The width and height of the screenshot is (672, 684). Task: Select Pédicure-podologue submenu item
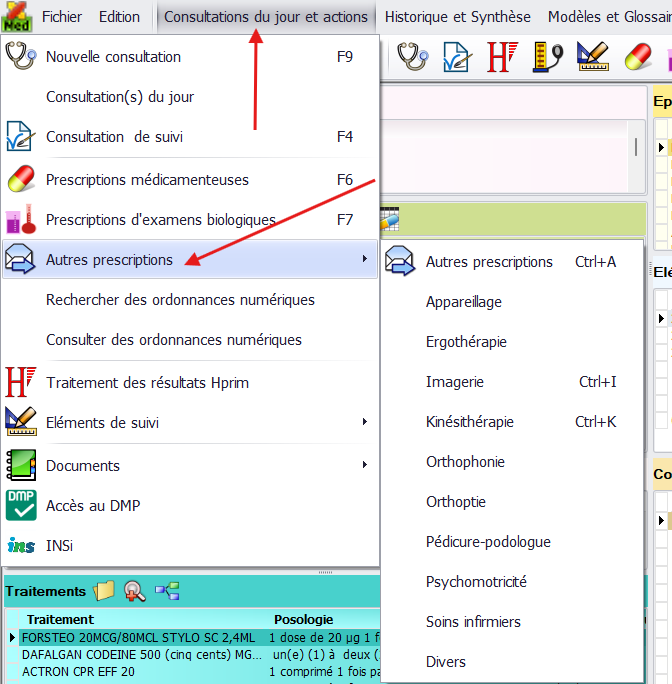pos(512,542)
